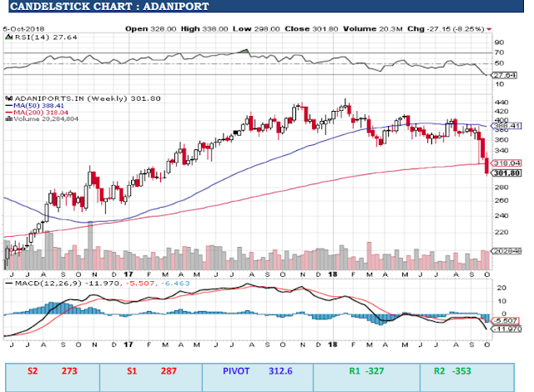Click the candlestick icon before ADANIPORTS.IN
The height and width of the screenshot is (392, 534).
tap(9, 98)
